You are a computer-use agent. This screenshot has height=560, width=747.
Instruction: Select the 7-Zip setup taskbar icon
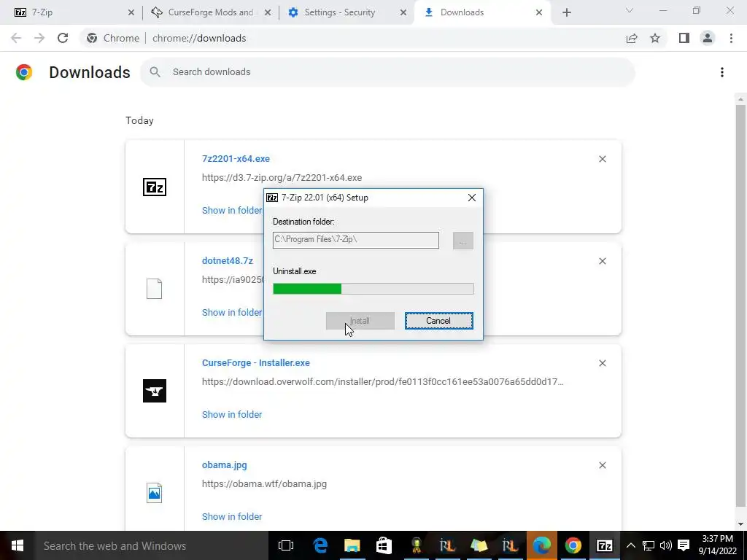pos(605,545)
